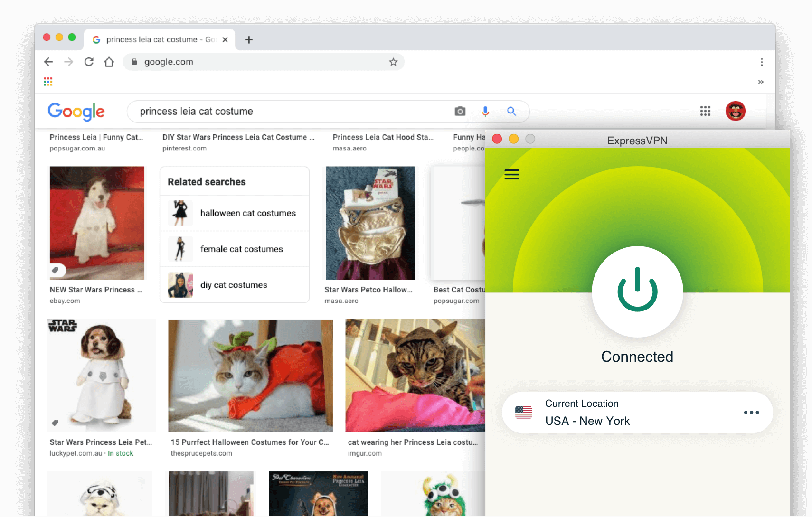Open a new browser tab with the plus button
The image size is (812, 517).
coord(249,39)
